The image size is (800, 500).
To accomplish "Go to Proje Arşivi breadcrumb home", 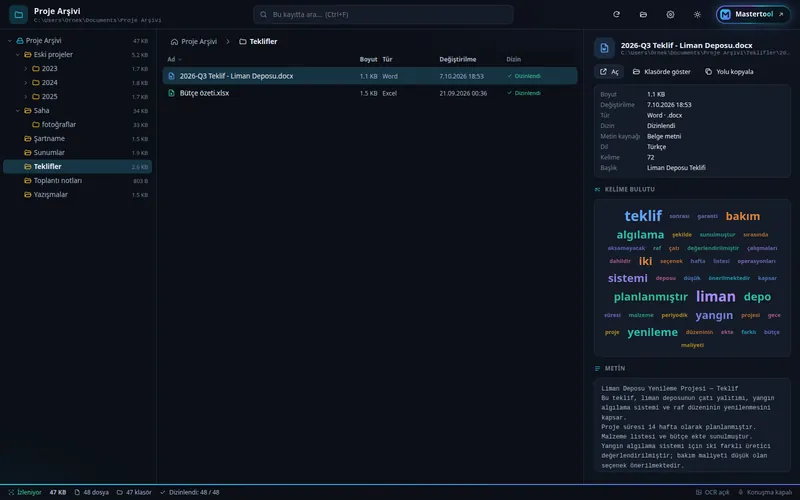I will tap(194, 41).
